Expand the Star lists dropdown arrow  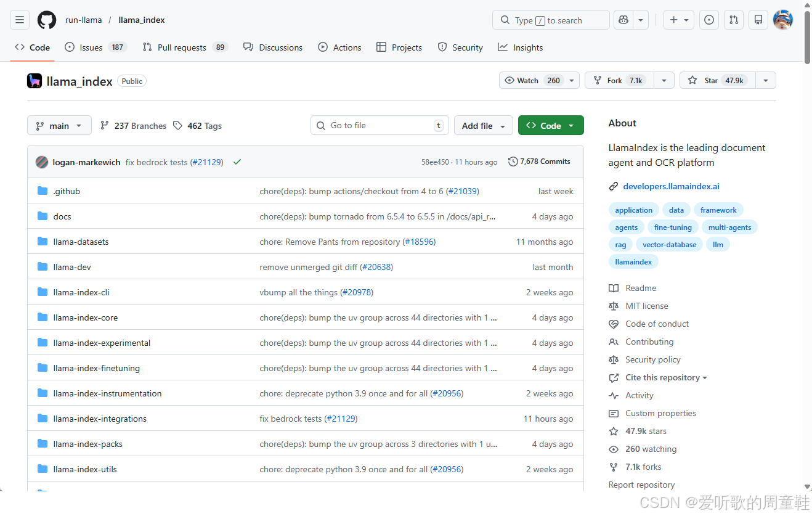click(x=766, y=81)
